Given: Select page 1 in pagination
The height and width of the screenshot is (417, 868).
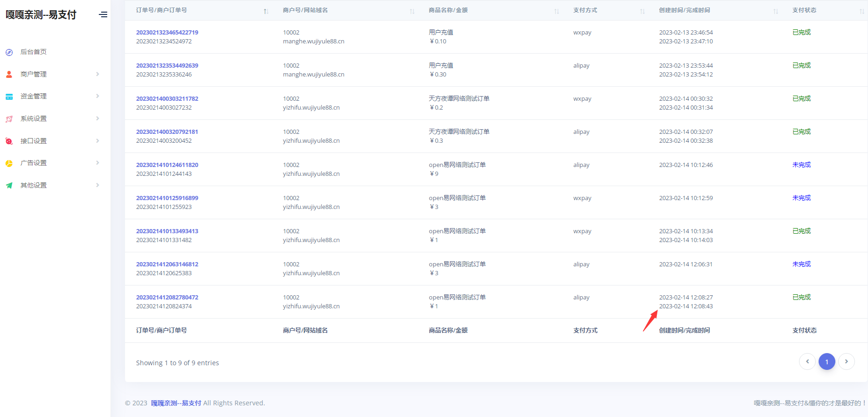Looking at the screenshot, I should [827, 361].
